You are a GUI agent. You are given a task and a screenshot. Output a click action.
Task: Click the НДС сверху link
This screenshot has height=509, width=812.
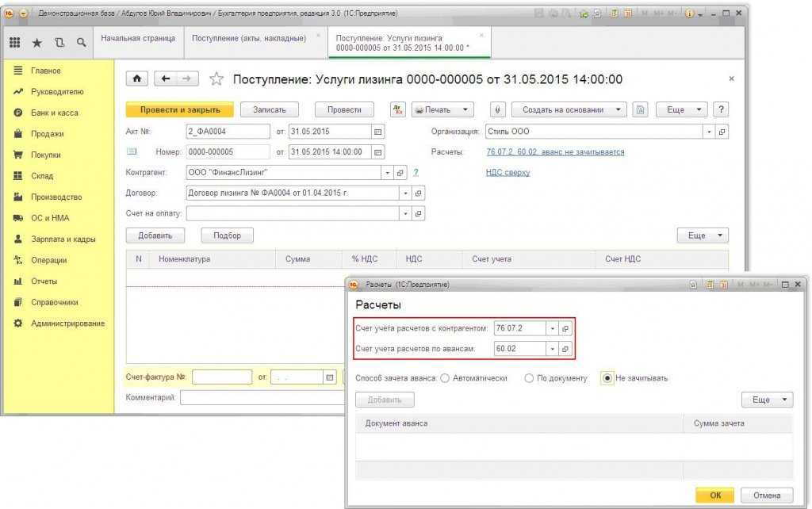tap(507, 172)
